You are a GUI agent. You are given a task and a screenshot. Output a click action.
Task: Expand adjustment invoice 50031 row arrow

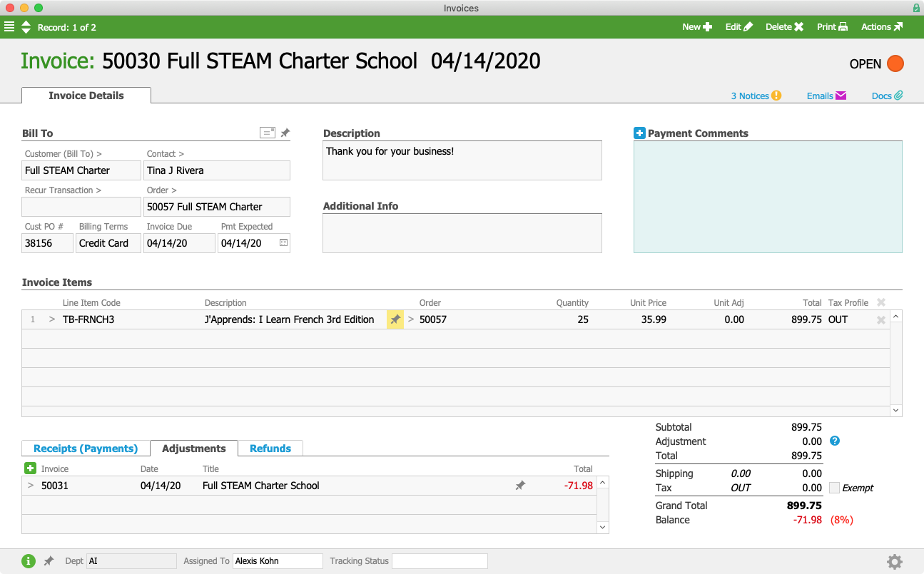coord(31,486)
